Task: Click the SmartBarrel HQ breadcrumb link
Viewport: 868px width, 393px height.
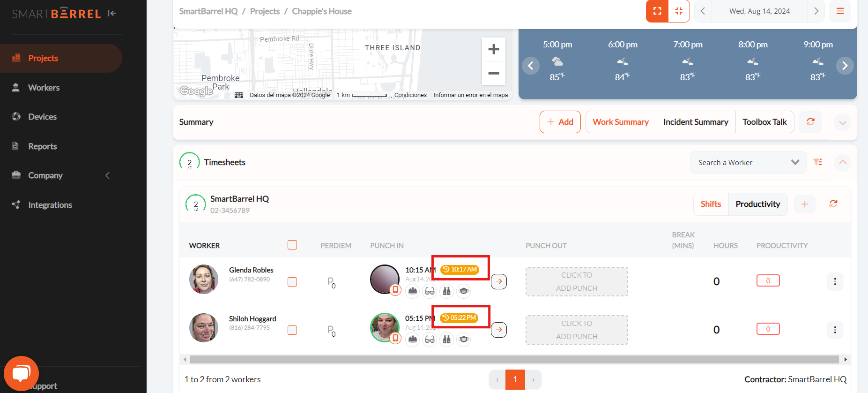Action: (x=208, y=11)
